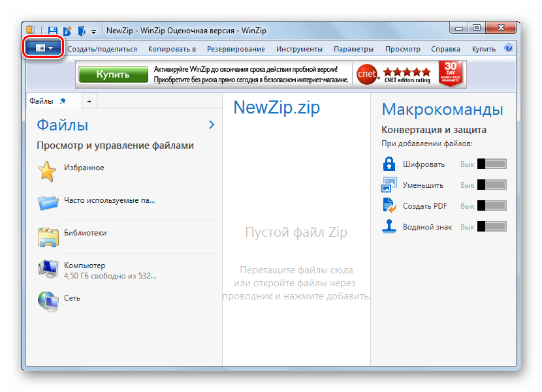Click the Создать PDF document icon
The width and height of the screenshot is (542, 392).
click(389, 205)
